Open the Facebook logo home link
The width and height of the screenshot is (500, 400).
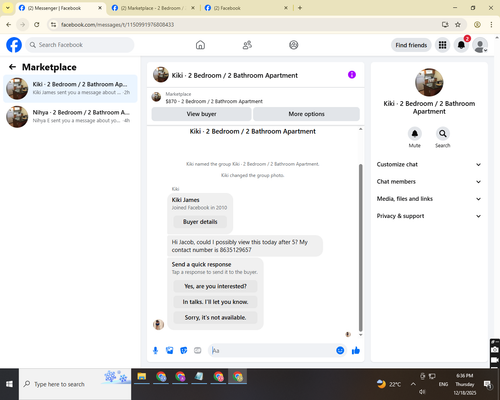(14, 45)
